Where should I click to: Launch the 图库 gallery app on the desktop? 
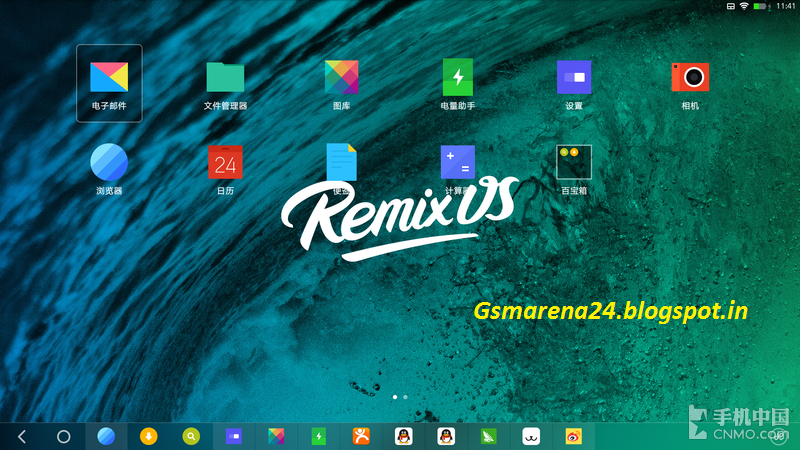(x=341, y=77)
